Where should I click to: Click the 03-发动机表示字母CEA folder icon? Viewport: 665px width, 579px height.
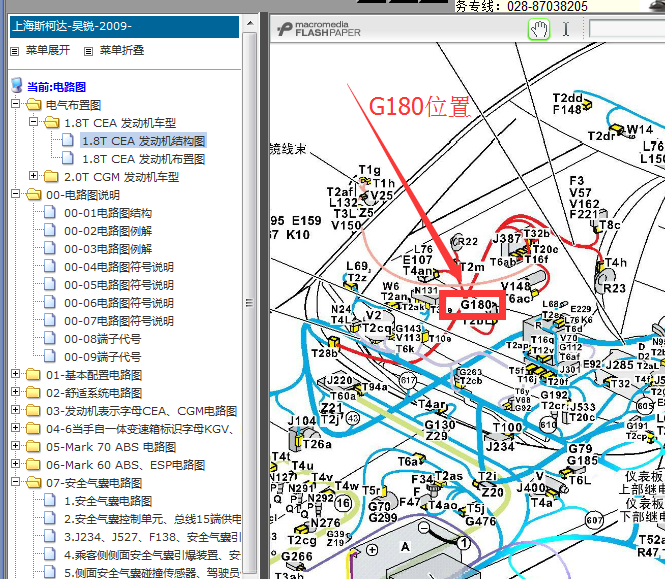(34, 410)
